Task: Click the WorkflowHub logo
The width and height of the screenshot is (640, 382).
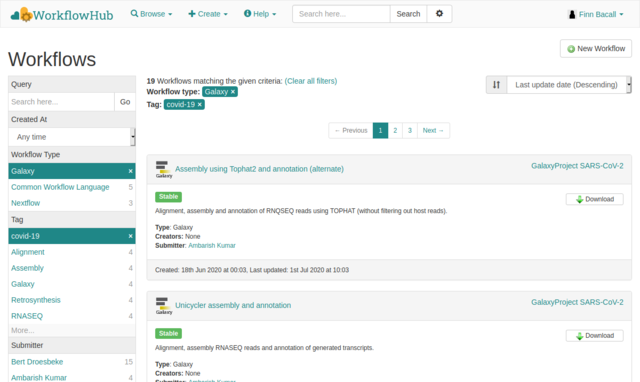Action: (x=62, y=15)
